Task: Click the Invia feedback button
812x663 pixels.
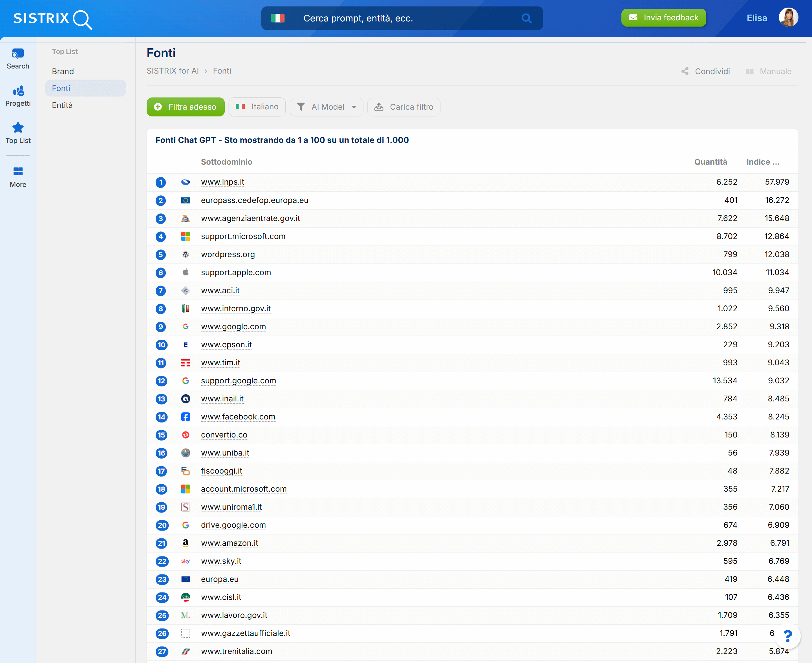Action: pos(663,17)
